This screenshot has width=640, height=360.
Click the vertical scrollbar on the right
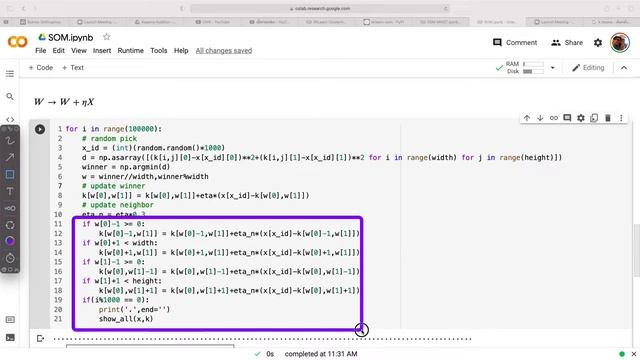click(636, 251)
